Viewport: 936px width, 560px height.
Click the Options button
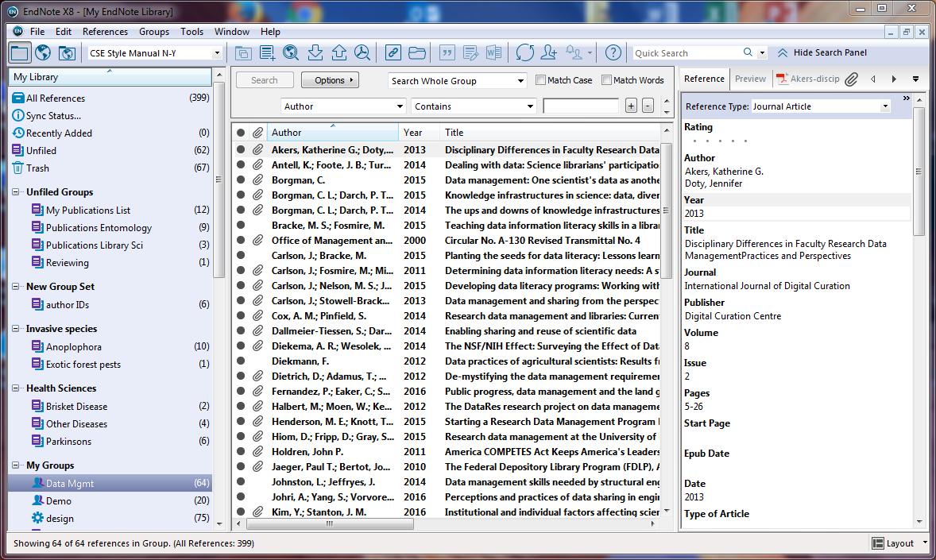[x=330, y=80]
